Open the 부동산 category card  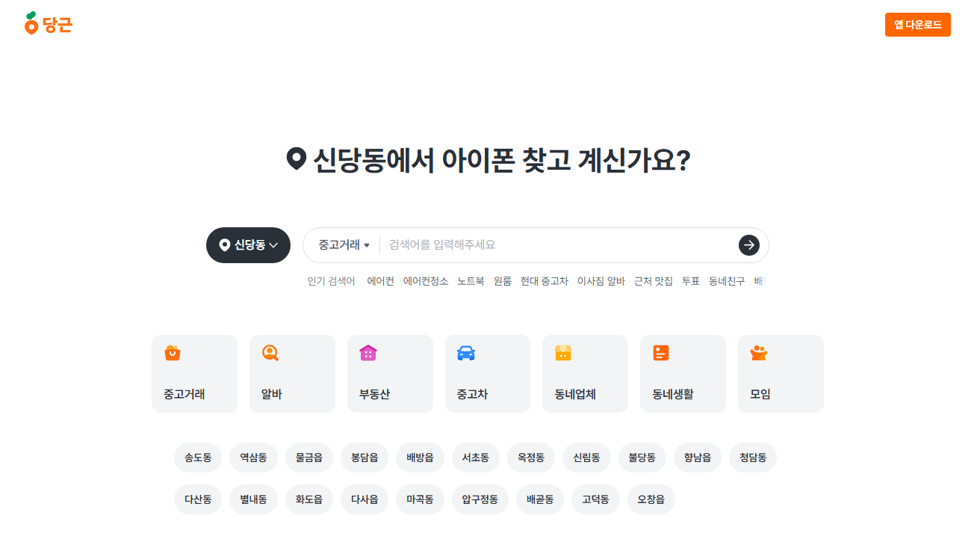point(390,374)
